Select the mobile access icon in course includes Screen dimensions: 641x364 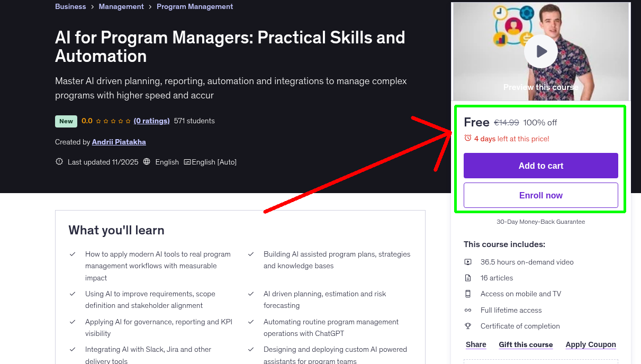coord(468,294)
